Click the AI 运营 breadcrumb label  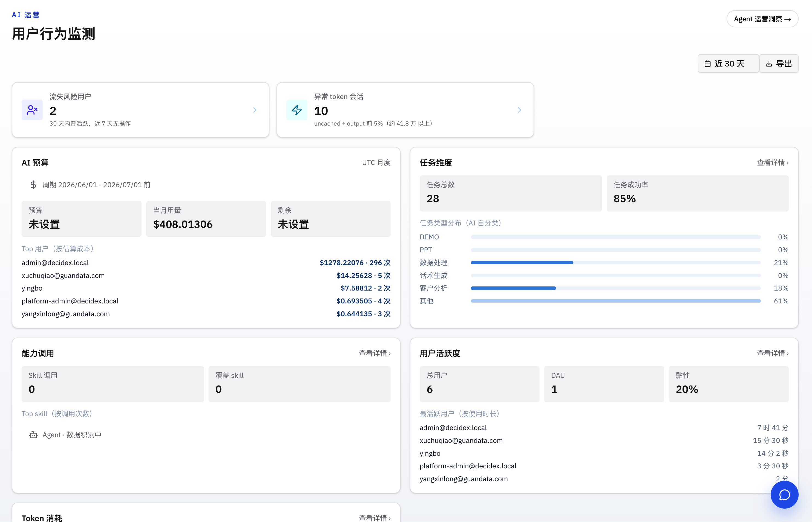point(26,15)
